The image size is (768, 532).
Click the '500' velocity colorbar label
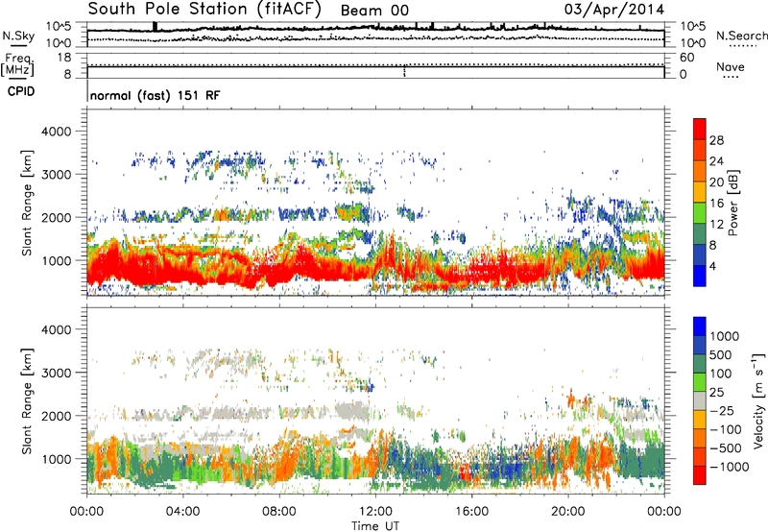point(721,355)
